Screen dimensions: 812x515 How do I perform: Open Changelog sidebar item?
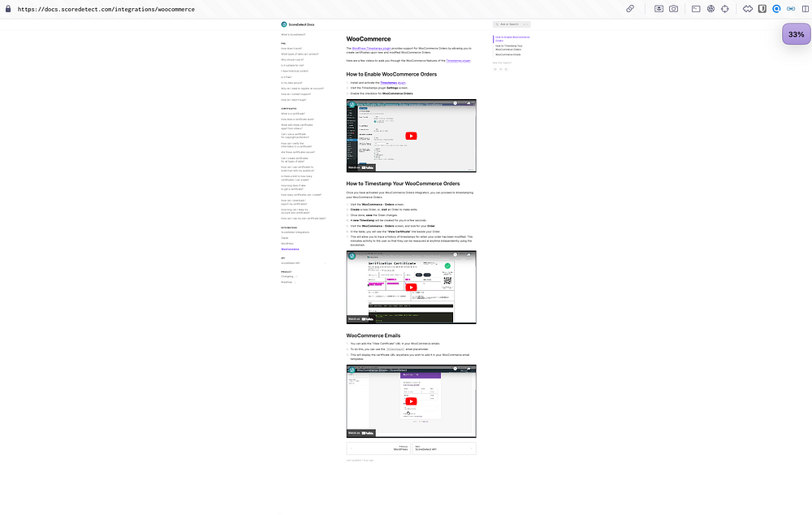coord(287,277)
